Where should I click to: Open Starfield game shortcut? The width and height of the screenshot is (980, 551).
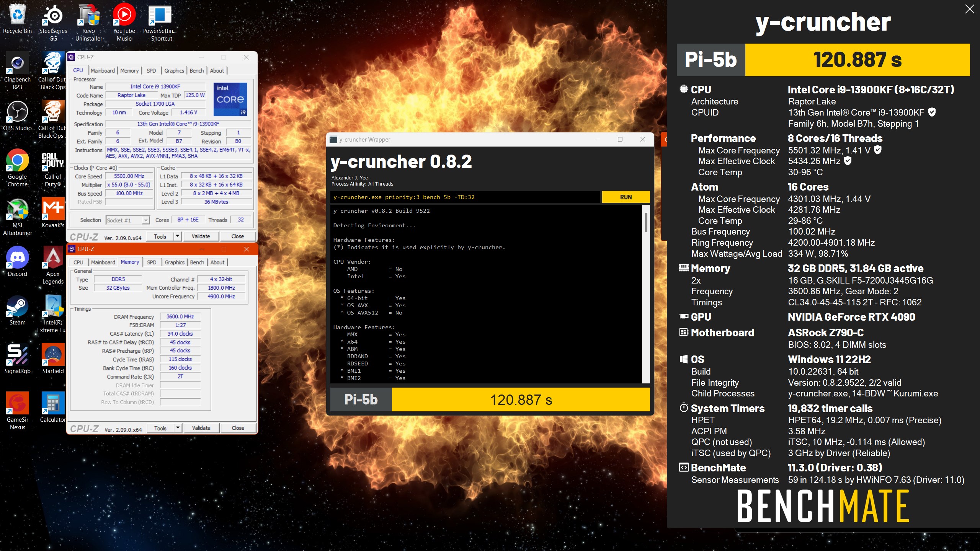coord(53,359)
